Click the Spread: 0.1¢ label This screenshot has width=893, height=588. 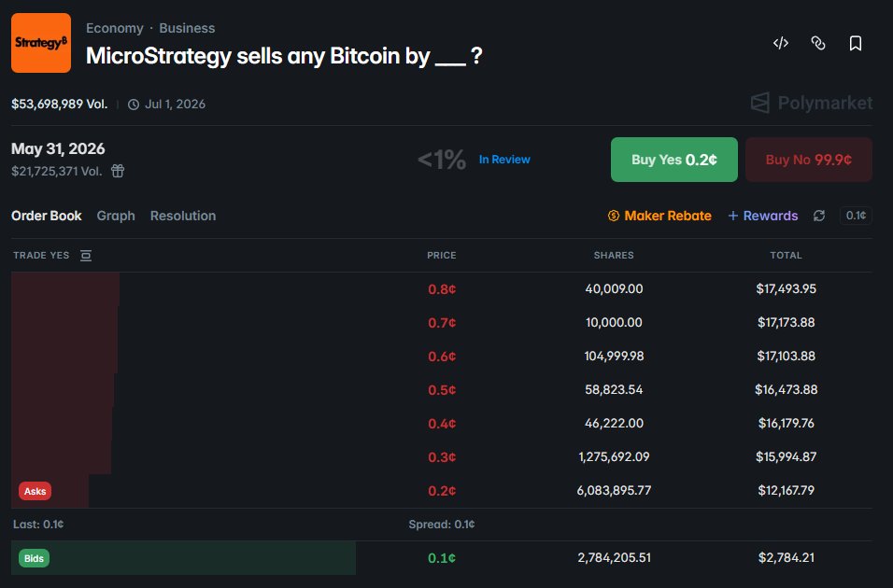click(x=442, y=525)
